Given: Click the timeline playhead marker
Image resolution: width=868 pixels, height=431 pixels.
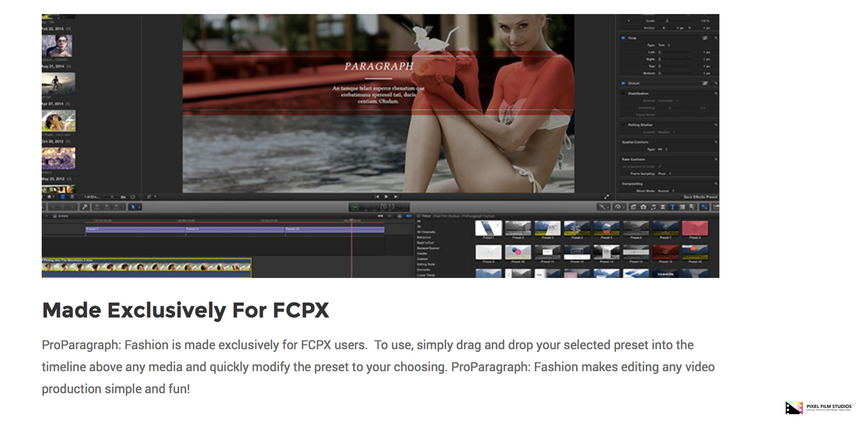Looking at the screenshot, I should pyautogui.click(x=352, y=221).
